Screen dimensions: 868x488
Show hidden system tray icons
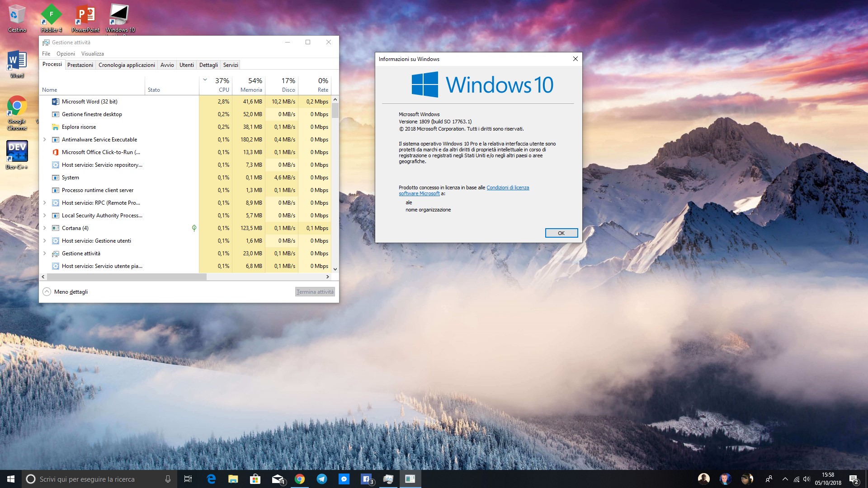tap(785, 479)
